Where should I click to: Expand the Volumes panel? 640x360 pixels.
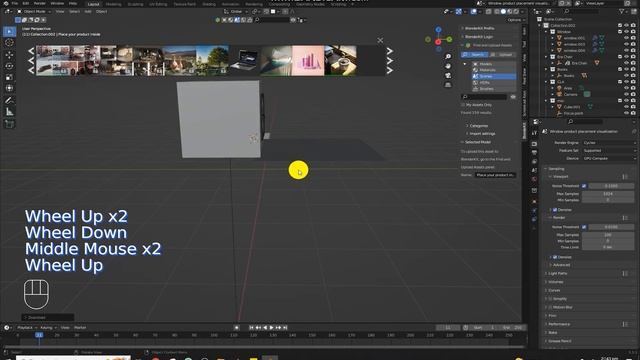click(555, 282)
